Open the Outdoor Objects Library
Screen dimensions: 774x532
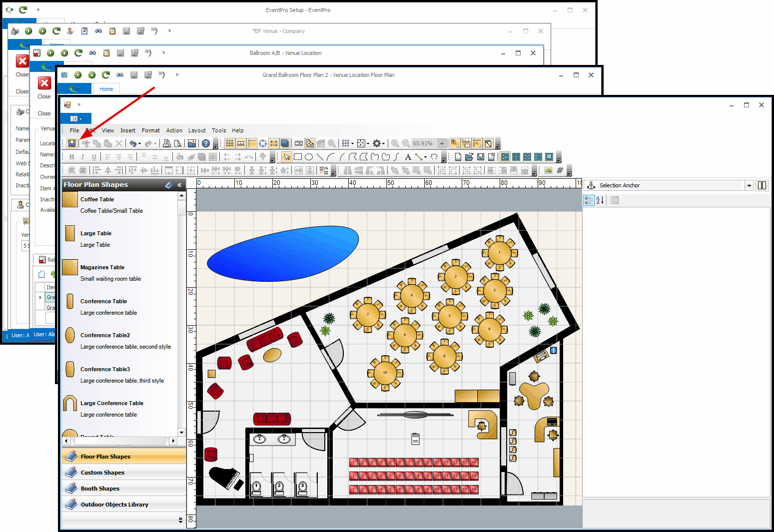point(124,505)
